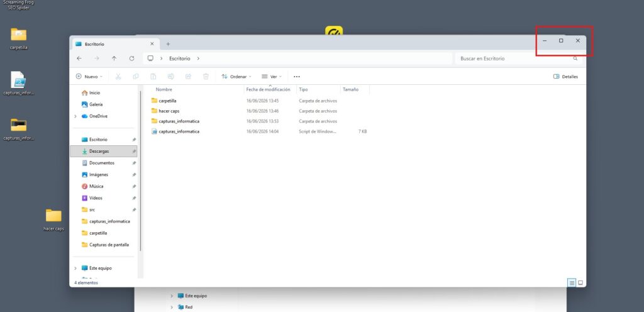
Task: Click the Cut scissors icon in toolbar
Action: pos(118,76)
